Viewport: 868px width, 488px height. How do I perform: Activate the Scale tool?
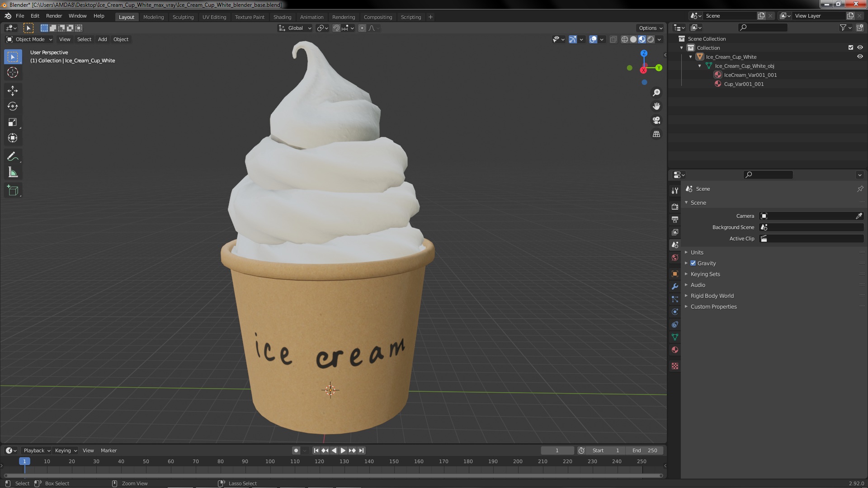13,122
